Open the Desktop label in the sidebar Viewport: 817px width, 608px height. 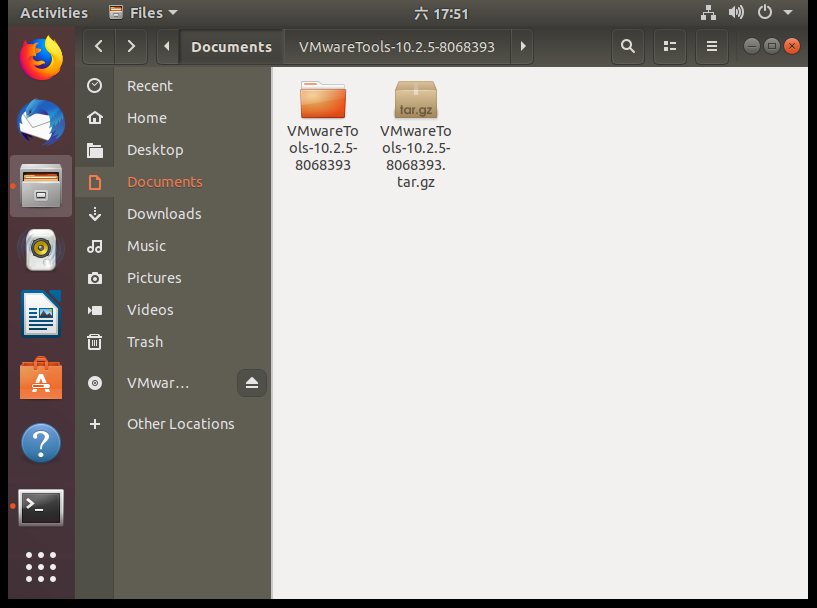pyautogui.click(x=155, y=150)
